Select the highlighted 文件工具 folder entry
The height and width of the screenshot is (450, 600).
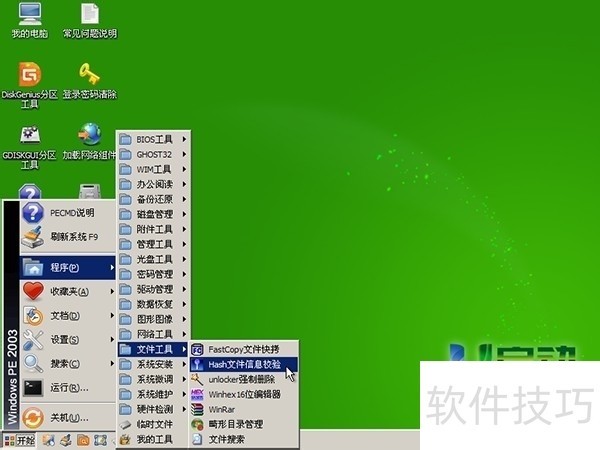(x=153, y=349)
